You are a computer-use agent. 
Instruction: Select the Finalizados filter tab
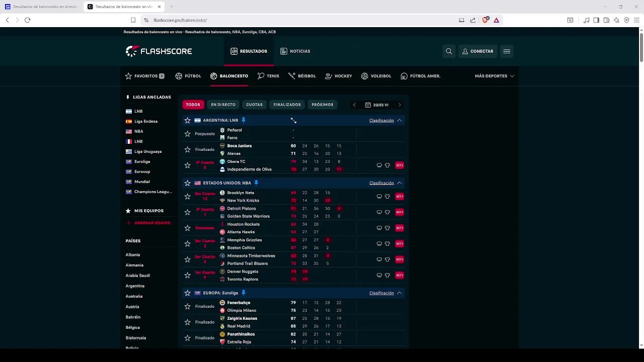287,105
